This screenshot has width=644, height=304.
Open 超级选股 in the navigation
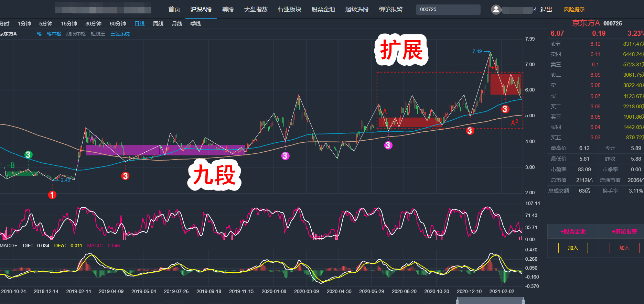click(357, 9)
